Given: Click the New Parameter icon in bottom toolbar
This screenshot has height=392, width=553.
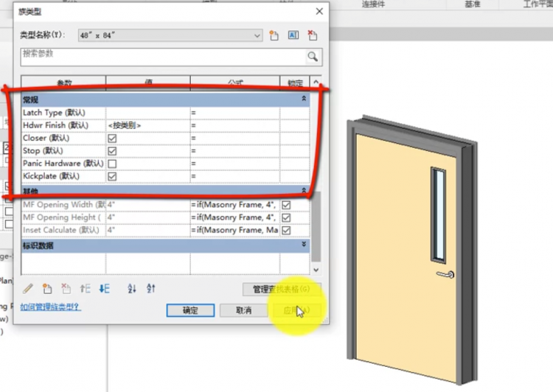Looking at the screenshot, I should (46, 289).
